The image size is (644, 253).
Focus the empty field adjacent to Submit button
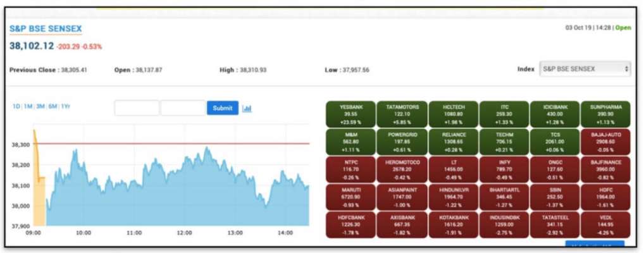(183, 108)
